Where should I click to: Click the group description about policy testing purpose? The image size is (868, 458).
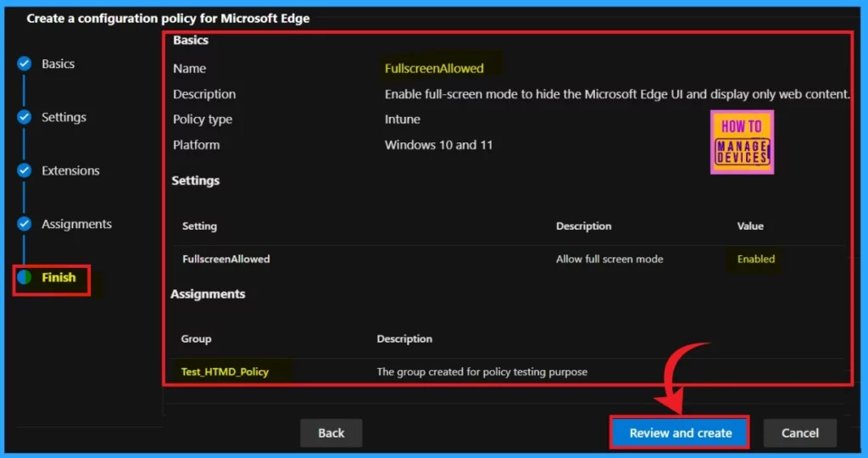tap(481, 371)
